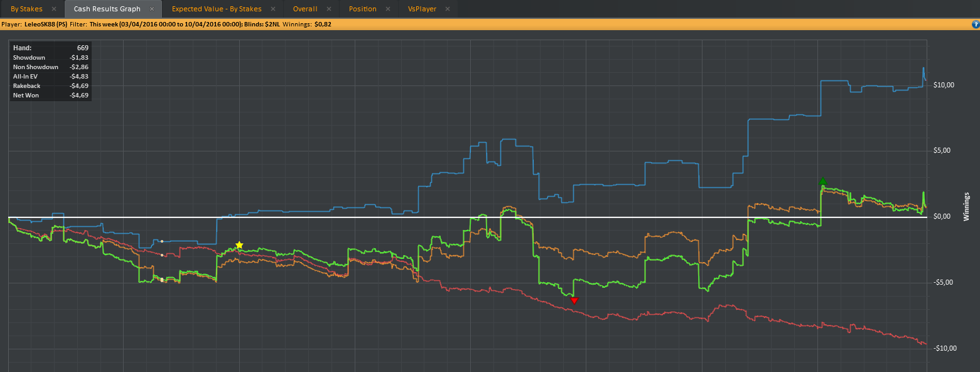Open the Expected Value - By Stakes tab
Screen dimensions: 980x372
point(217,9)
